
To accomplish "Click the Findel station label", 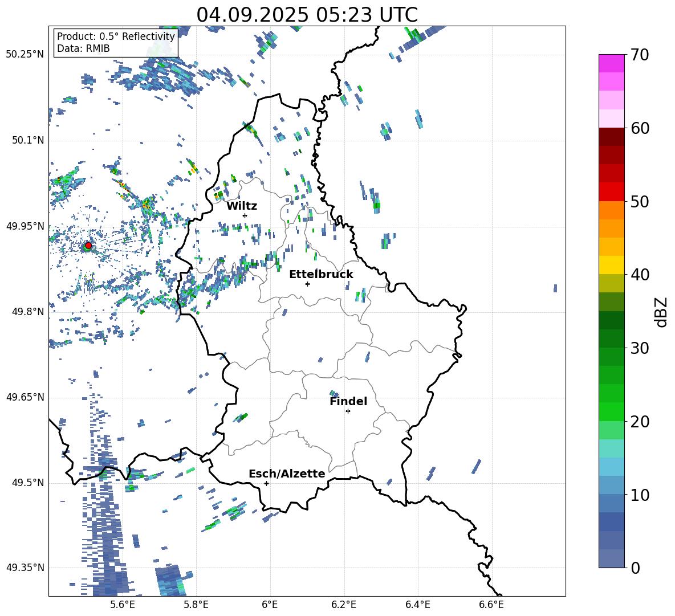I will pos(348,401).
